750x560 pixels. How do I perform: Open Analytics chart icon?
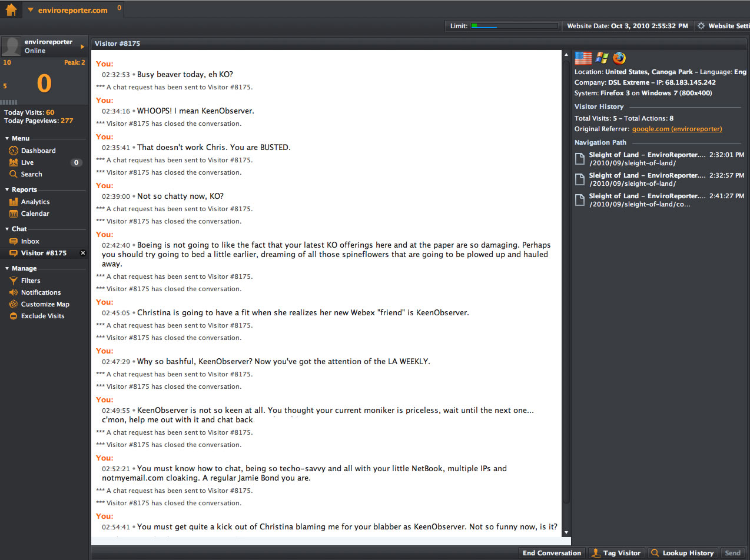point(14,202)
